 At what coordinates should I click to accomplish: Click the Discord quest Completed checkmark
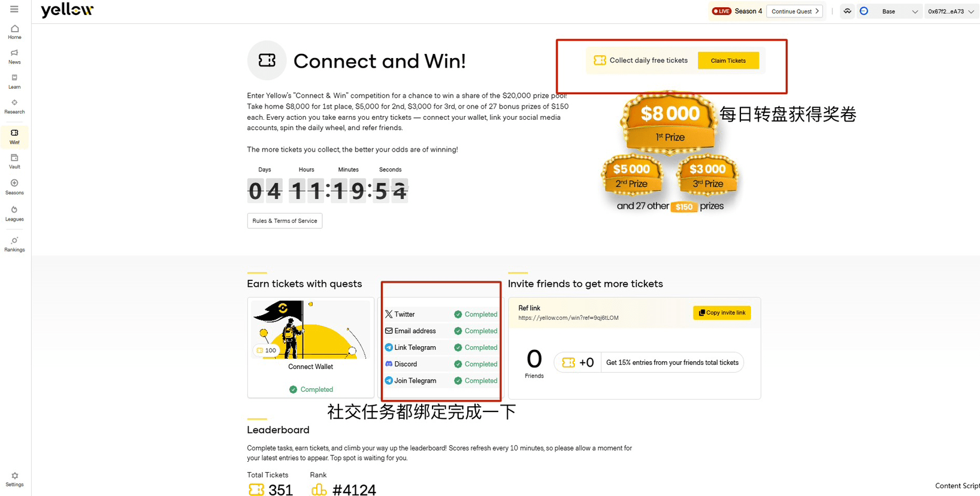point(458,364)
